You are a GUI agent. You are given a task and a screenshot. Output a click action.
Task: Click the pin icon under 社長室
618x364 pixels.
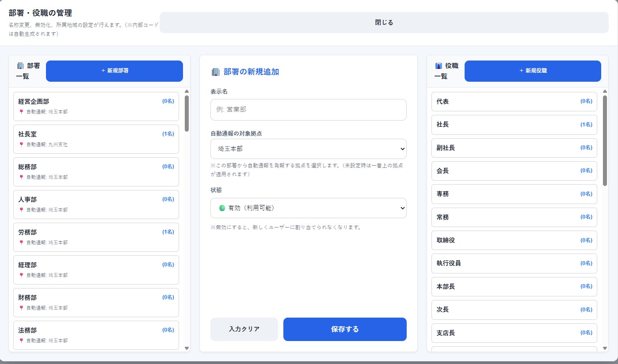(21, 144)
